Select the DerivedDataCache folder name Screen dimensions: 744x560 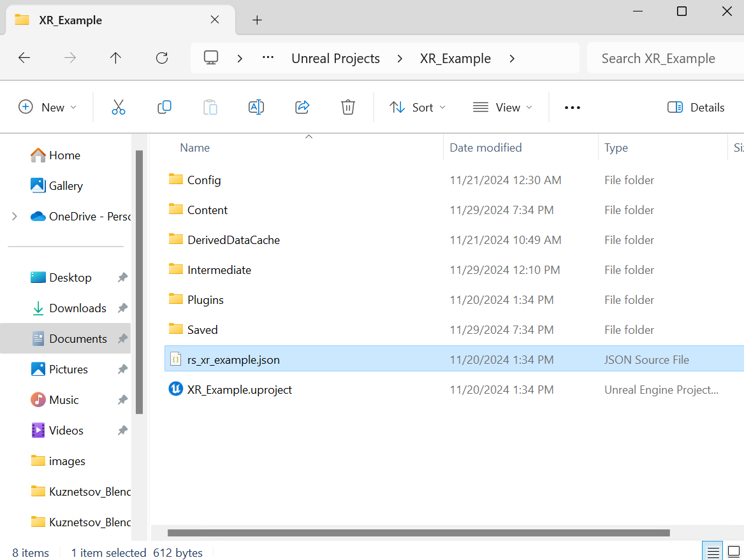(233, 240)
